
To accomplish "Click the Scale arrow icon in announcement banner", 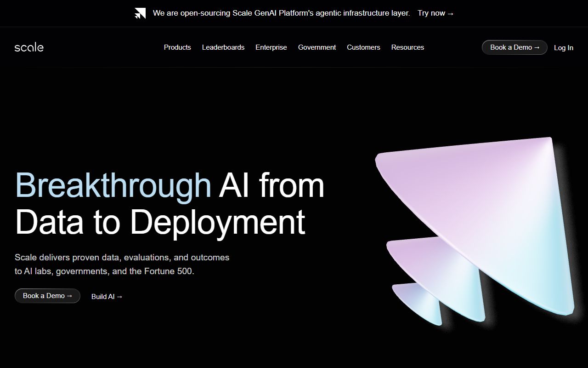I will pyautogui.click(x=140, y=13).
